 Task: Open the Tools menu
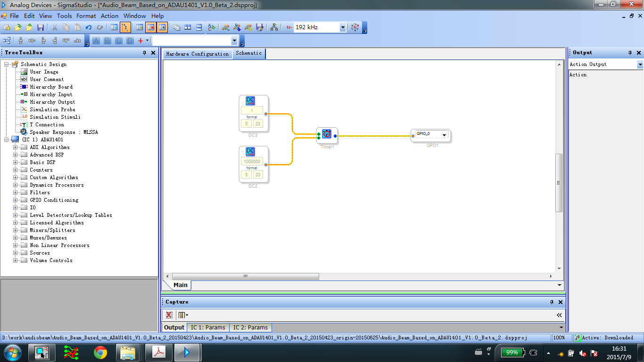[64, 16]
